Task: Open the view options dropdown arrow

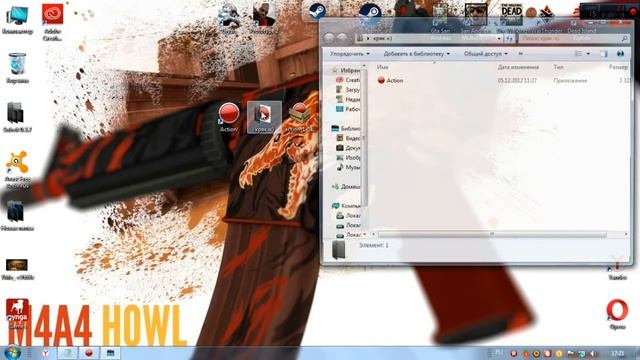Action: click(588, 54)
